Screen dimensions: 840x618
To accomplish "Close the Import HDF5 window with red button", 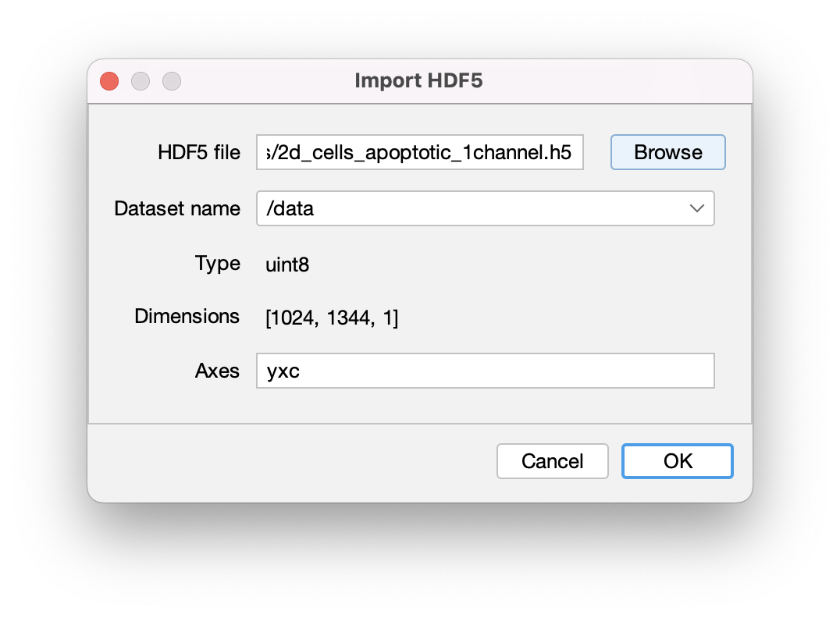I will (x=109, y=81).
